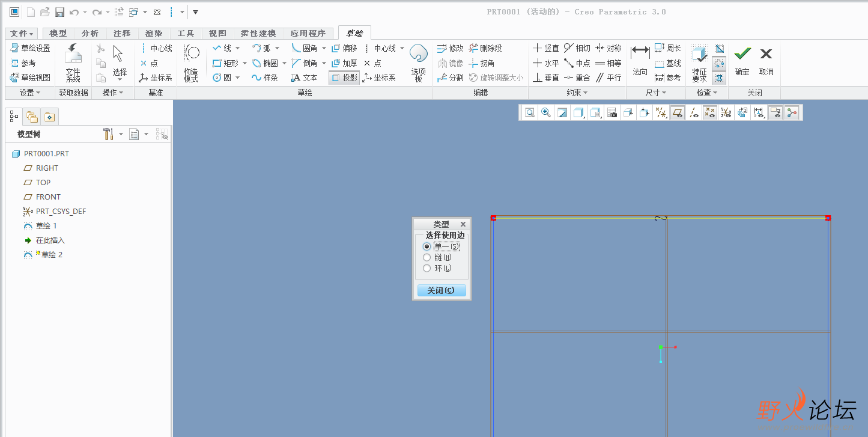Screen dimensions: 868x437
Task: Choose the Text sketch tool
Action: [x=304, y=78]
